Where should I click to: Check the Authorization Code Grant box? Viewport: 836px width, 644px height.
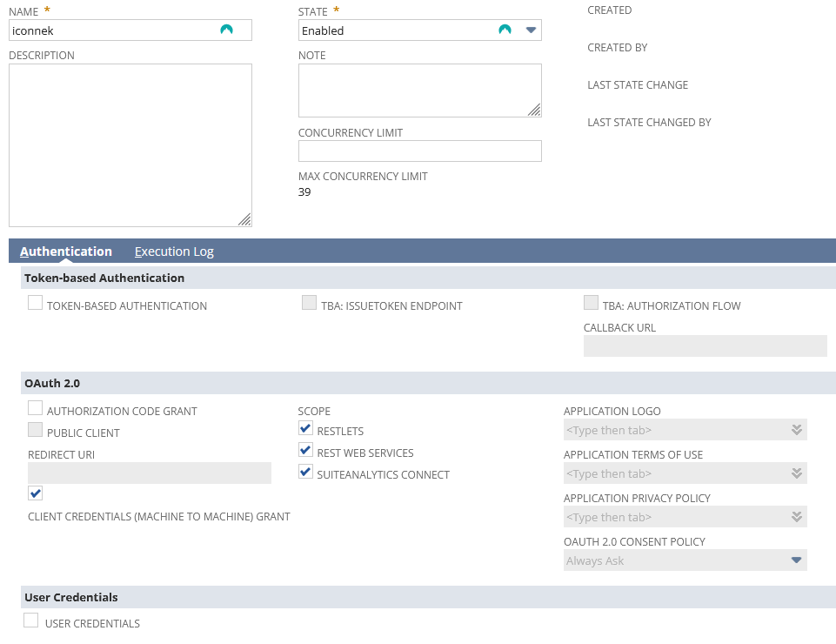(x=36, y=408)
